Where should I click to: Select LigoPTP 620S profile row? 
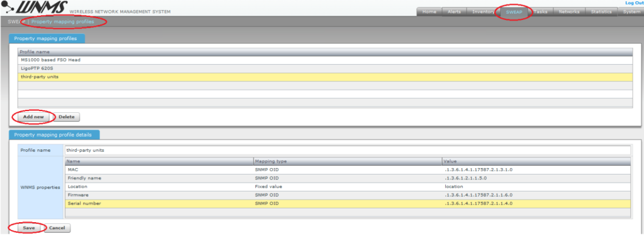(x=325, y=68)
